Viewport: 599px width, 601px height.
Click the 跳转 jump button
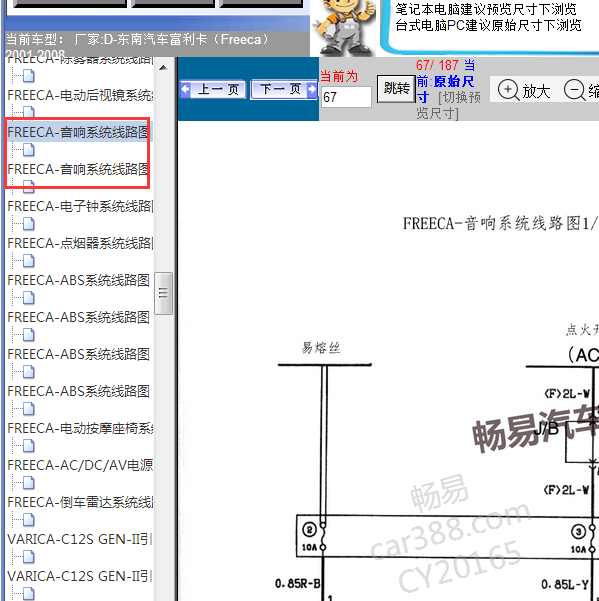(396, 89)
